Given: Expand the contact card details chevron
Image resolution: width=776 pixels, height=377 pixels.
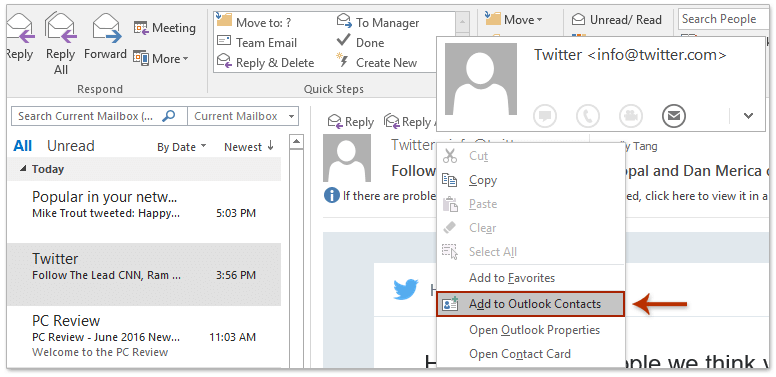Looking at the screenshot, I should [748, 116].
